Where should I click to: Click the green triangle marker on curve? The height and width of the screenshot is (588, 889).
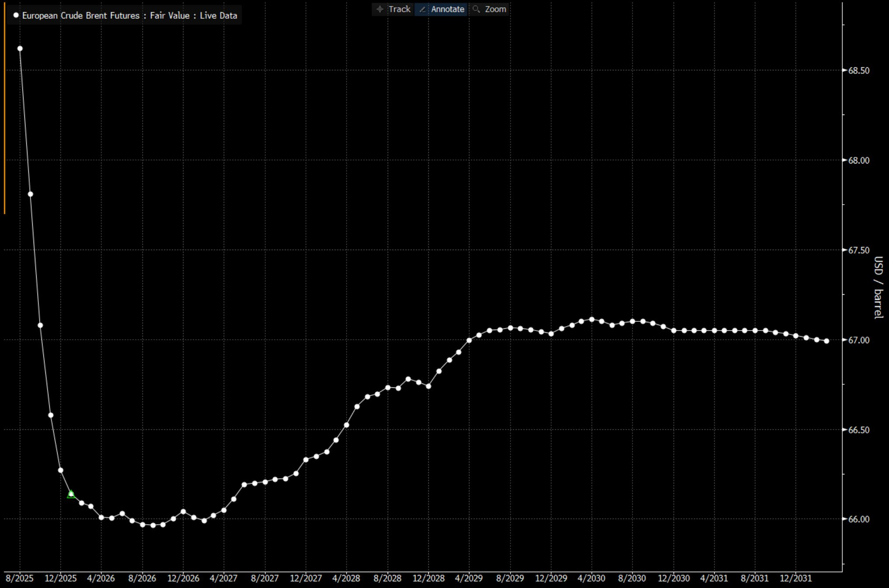click(x=71, y=494)
